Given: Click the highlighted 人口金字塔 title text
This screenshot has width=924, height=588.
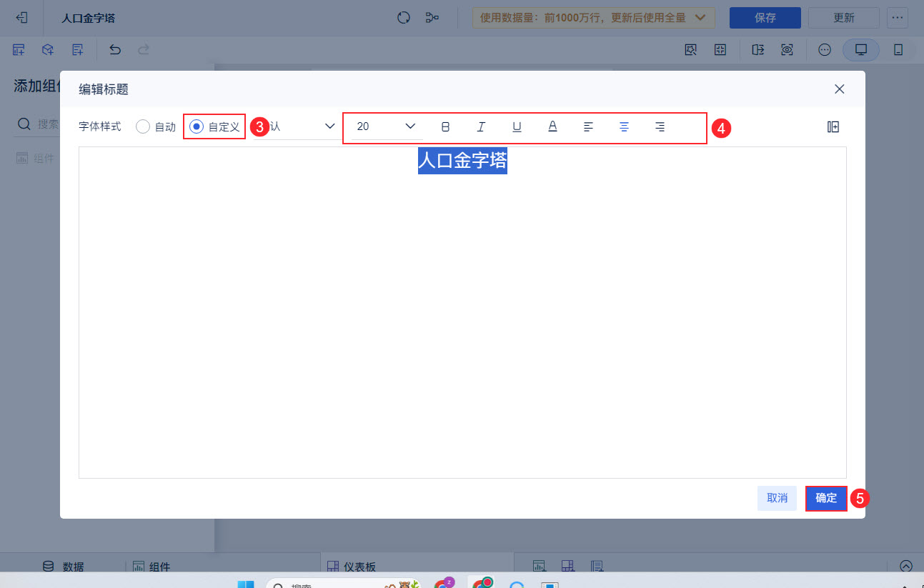Looking at the screenshot, I should [462, 161].
